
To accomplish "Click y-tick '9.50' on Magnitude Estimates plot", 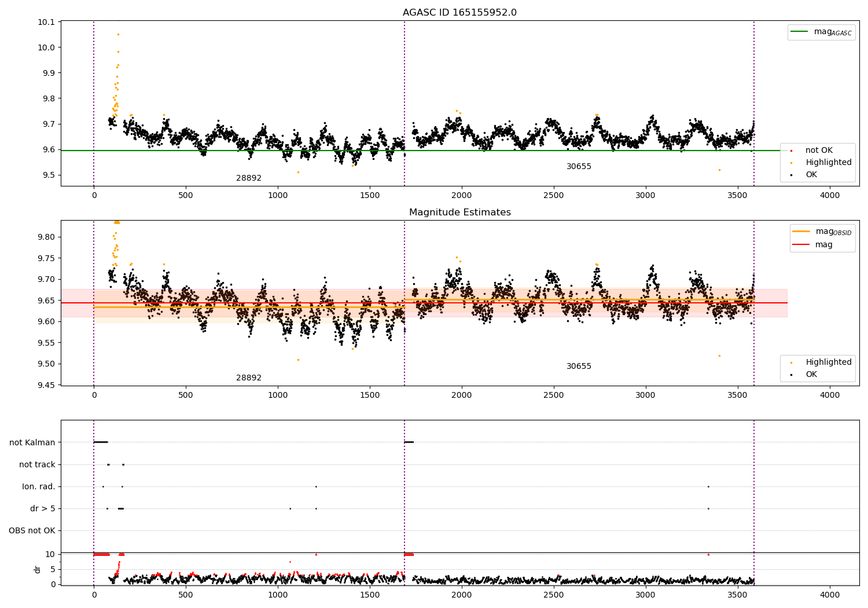I will coord(47,364).
